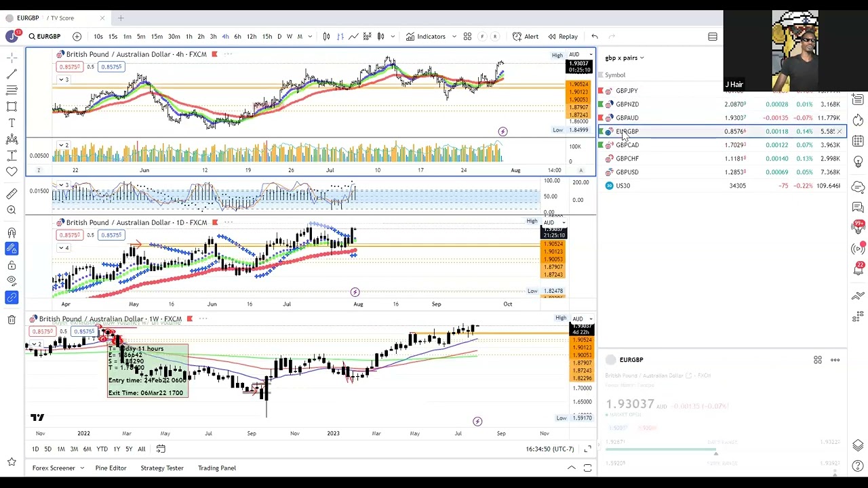Open the chart layout selector icon
The height and width of the screenshot is (488, 868).
(x=713, y=37)
